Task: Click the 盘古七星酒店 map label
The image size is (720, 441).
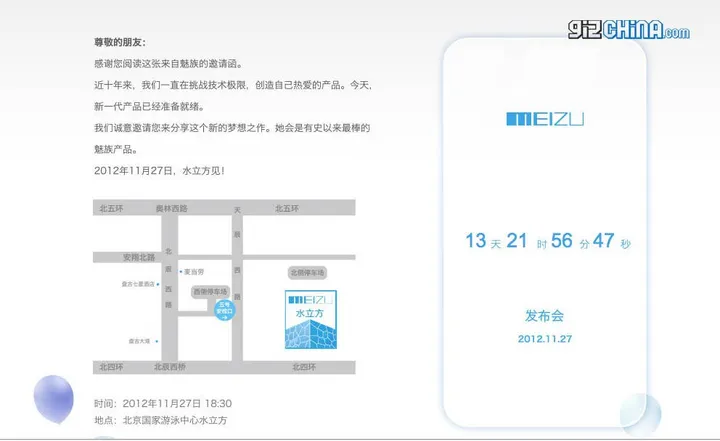Action: [x=138, y=284]
